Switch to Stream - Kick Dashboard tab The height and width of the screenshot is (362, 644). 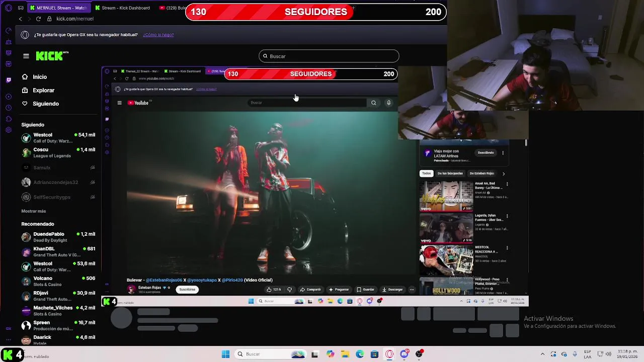(x=122, y=8)
